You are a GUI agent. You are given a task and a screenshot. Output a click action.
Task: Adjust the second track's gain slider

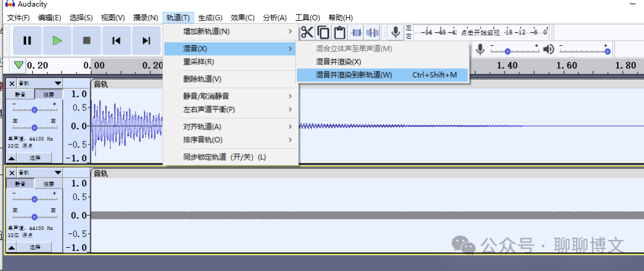coord(35,199)
